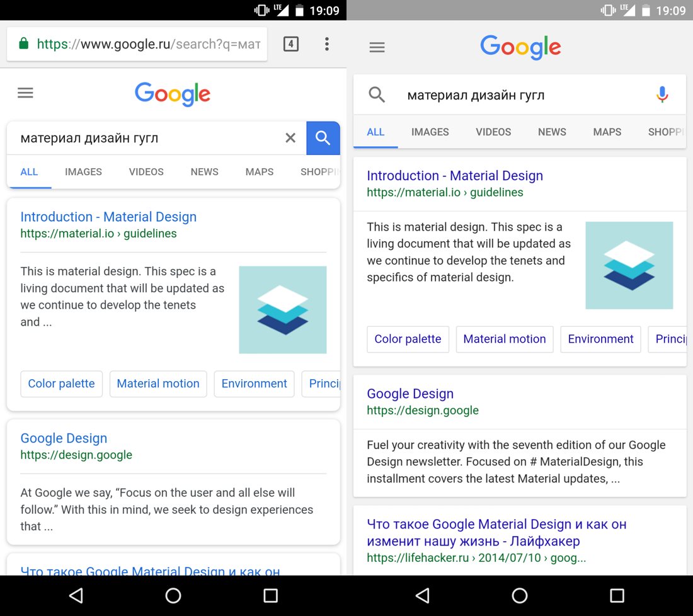
Task: Tap Google logo on right screen
Action: pos(520,47)
